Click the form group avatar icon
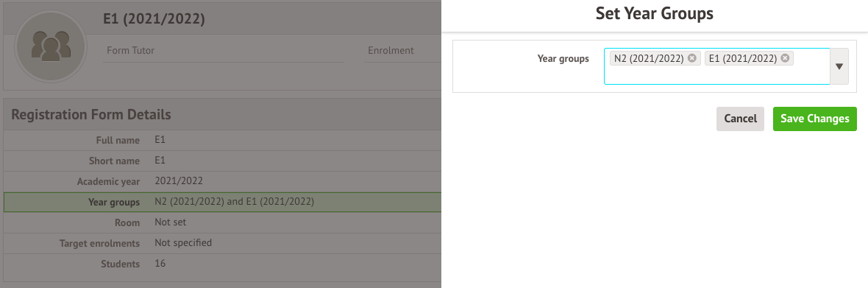The width and height of the screenshot is (868, 288). [x=50, y=46]
